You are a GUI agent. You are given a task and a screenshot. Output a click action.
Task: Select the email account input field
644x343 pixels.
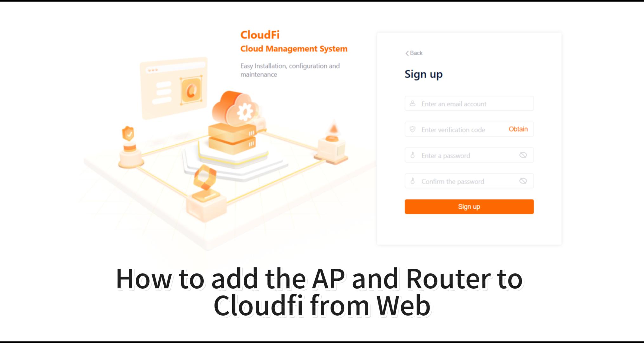[469, 104]
